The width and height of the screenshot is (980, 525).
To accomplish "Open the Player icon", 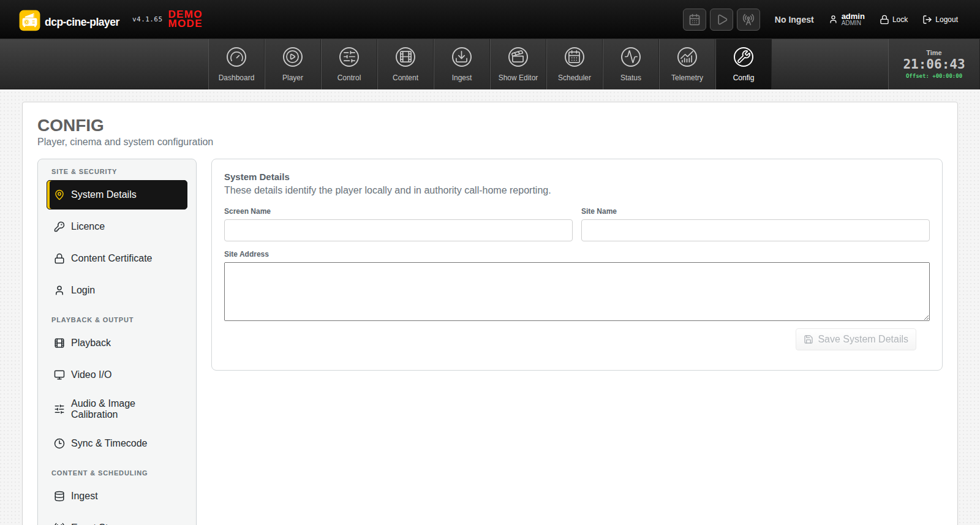I will 293,57.
